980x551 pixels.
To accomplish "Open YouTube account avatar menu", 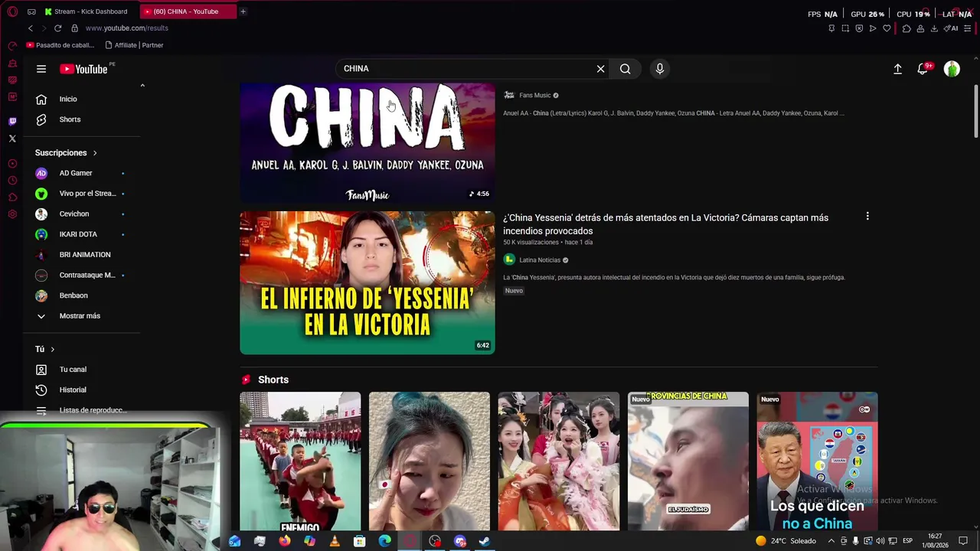I will click(x=952, y=69).
